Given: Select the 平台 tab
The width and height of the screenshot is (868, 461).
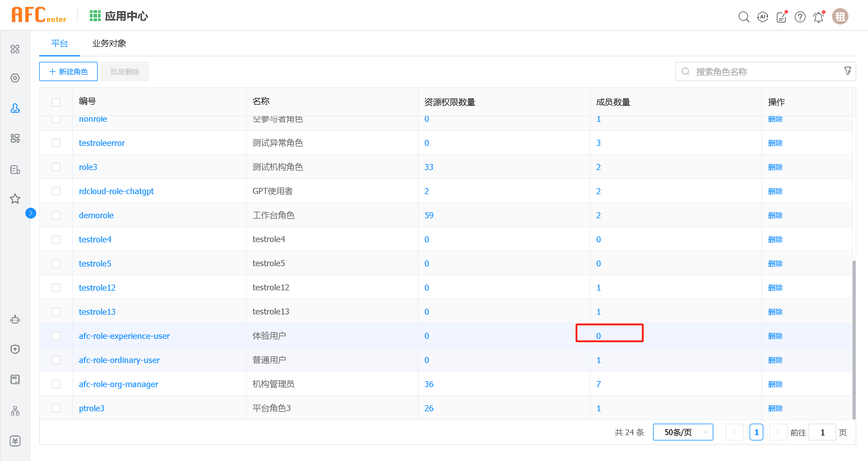Looking at the screenshot, I should tap(59, 43).
